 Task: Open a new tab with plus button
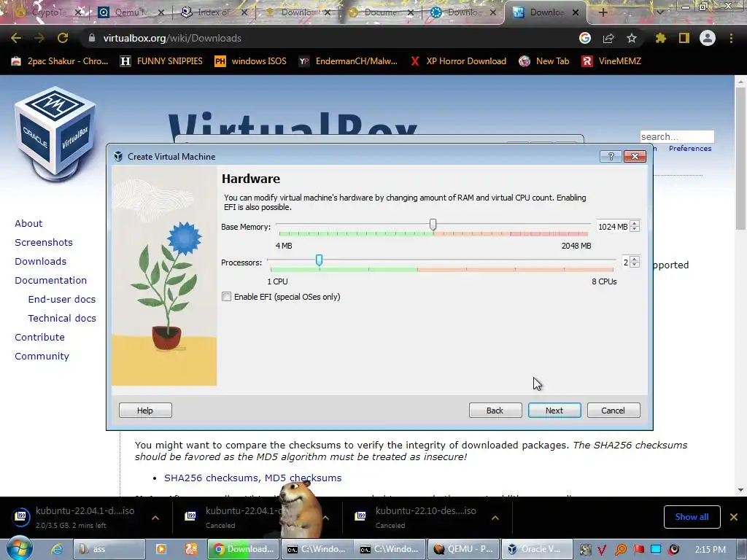pos(603,12)
